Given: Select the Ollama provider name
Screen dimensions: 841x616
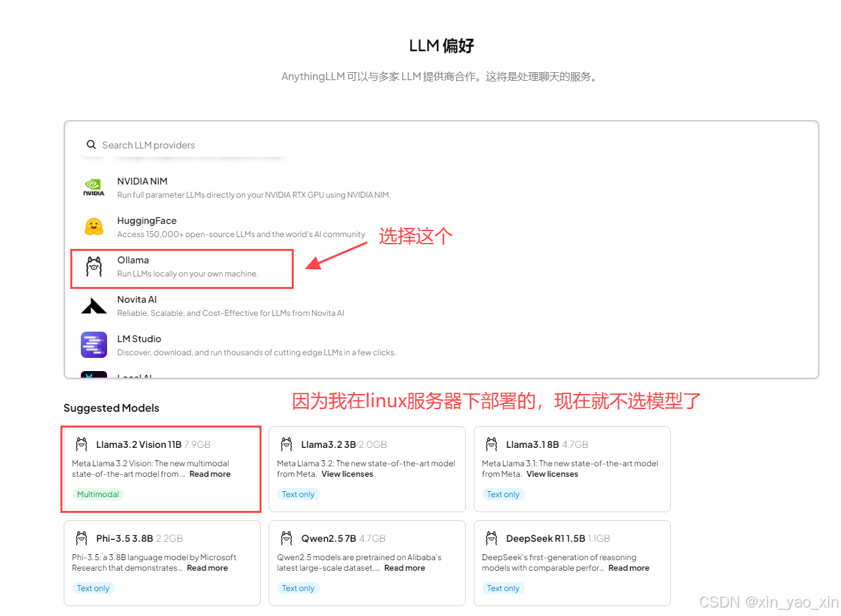Looking at the screenshot, I should click(133, 260).
